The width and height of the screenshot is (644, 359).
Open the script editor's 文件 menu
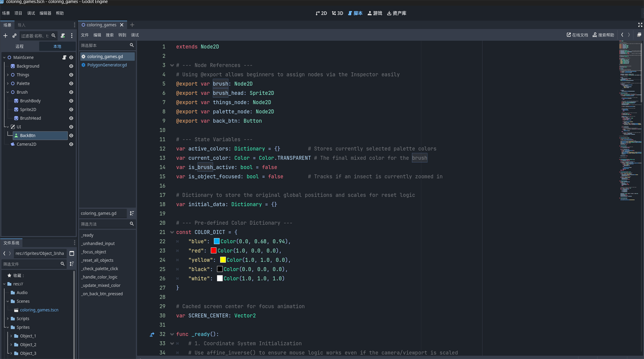click(x=85, y=35)
